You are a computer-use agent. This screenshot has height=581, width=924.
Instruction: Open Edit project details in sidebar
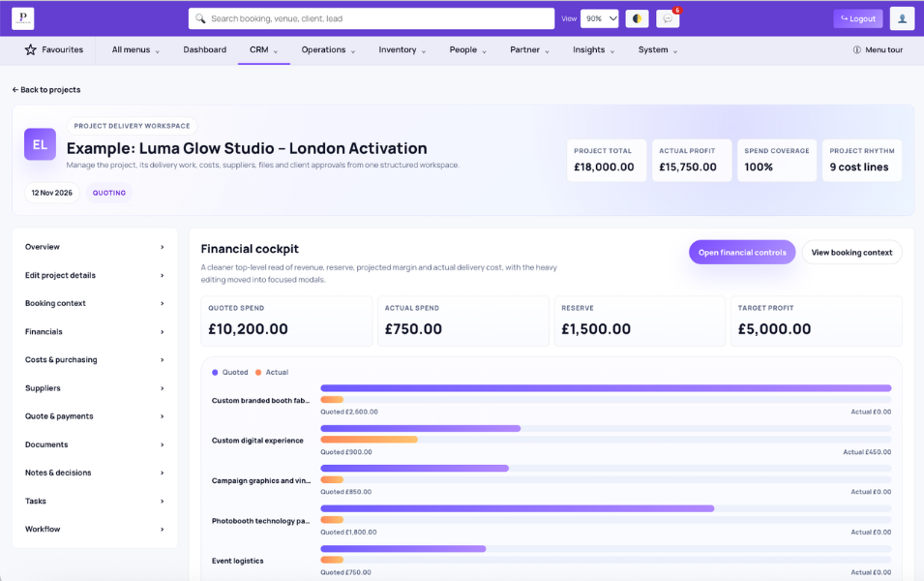(94, 275)
